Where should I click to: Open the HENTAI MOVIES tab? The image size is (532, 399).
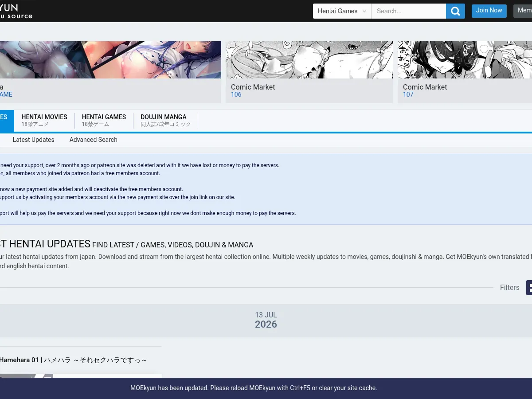44,121
